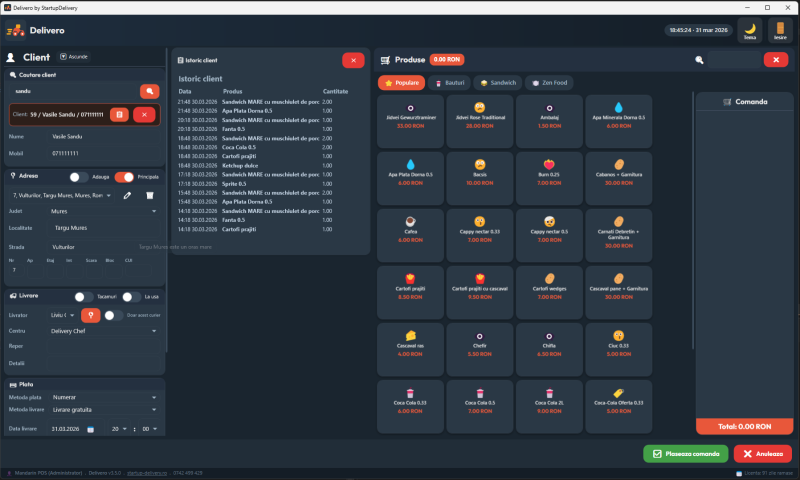Turn off the Principala address toggle

pyautogui.click(x=124, y=177)
